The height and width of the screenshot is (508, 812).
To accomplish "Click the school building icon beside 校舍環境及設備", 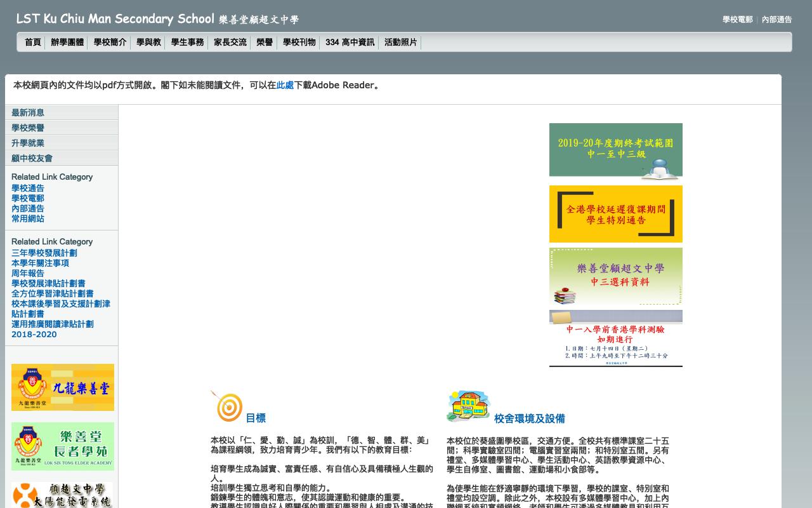I will point(468,406).
